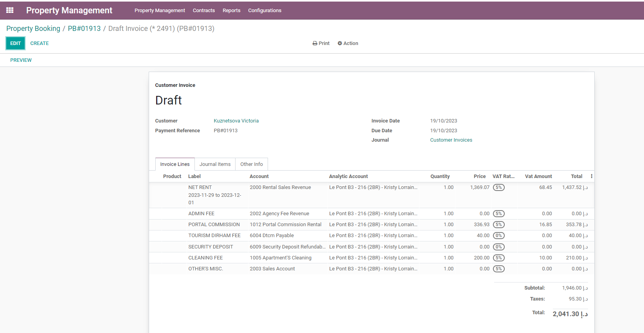
Task: Click 2003 Sales Account cell
Action: tap(272, 269)
